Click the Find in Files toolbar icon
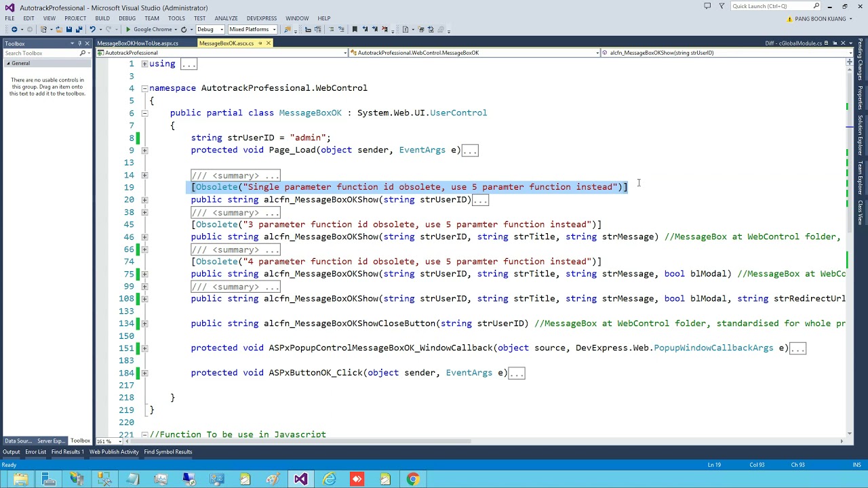868x488 pixels. coord(288,29)
